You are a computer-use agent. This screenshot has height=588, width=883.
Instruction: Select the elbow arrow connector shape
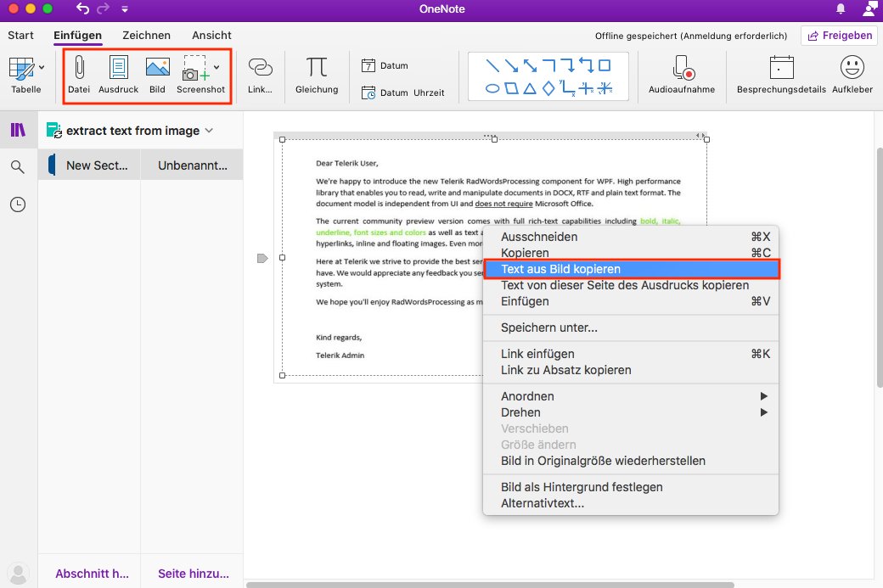[x=568, y=65]
